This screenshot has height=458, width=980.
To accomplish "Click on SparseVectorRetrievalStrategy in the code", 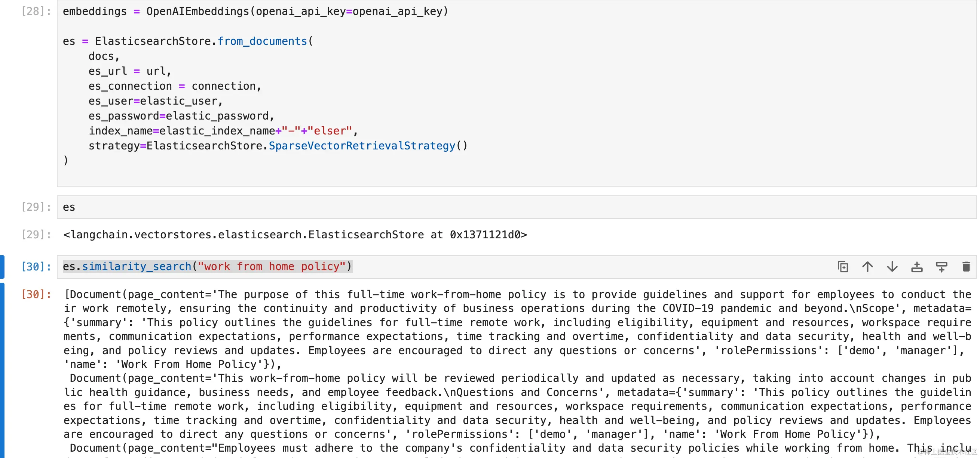I will (362, 146).
